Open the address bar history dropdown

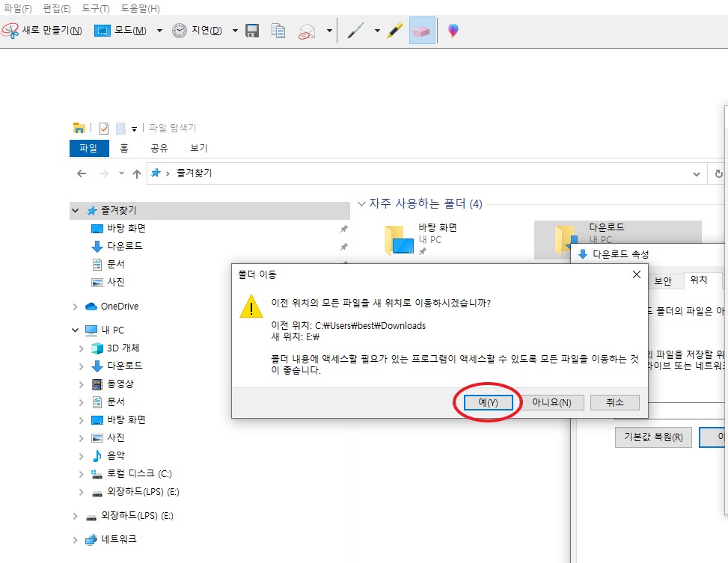(697, 174)
